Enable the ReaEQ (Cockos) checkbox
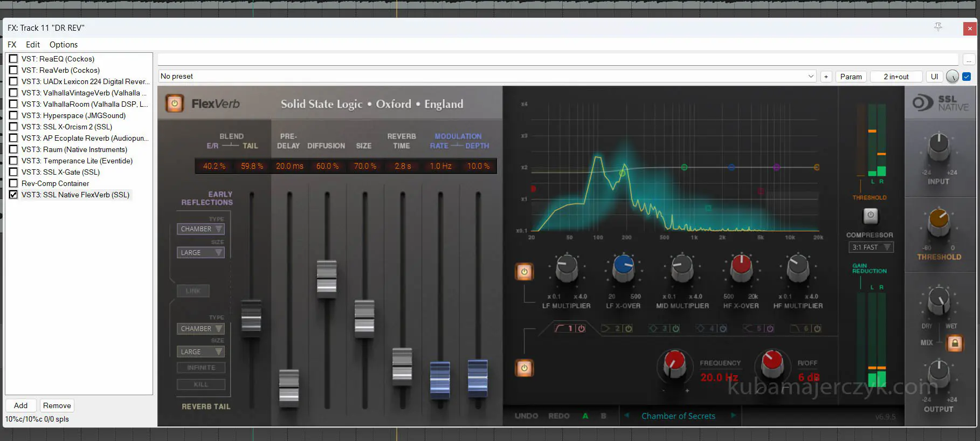980x441 pixels. (x=13, y=59)
